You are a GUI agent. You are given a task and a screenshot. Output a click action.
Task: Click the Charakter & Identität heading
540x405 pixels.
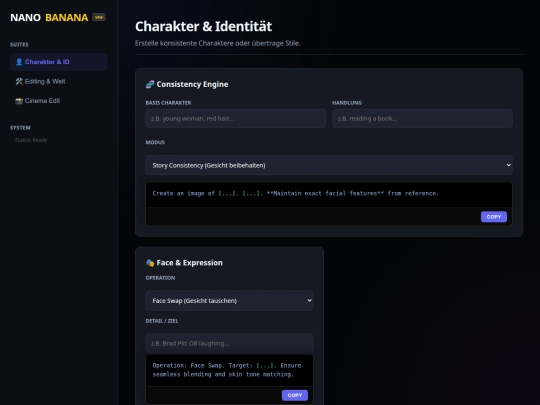(x=203, y=27)
